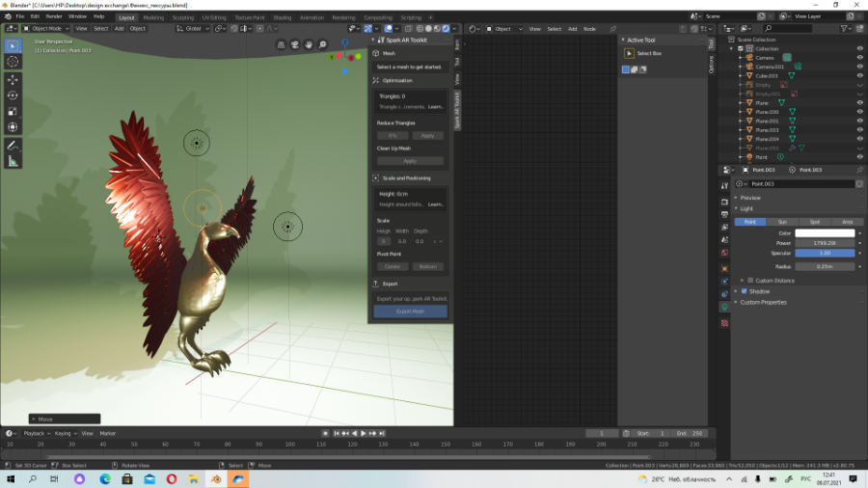Toggle visibility of Plane.000 in outliner
The height and width of the screenshot is (488, 868).
(x=859, y=112)
